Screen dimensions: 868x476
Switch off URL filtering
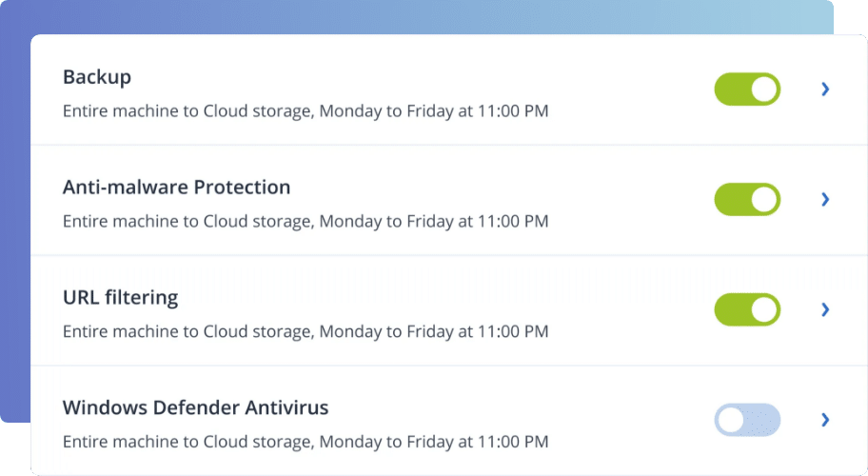click(x=747, y=310)
